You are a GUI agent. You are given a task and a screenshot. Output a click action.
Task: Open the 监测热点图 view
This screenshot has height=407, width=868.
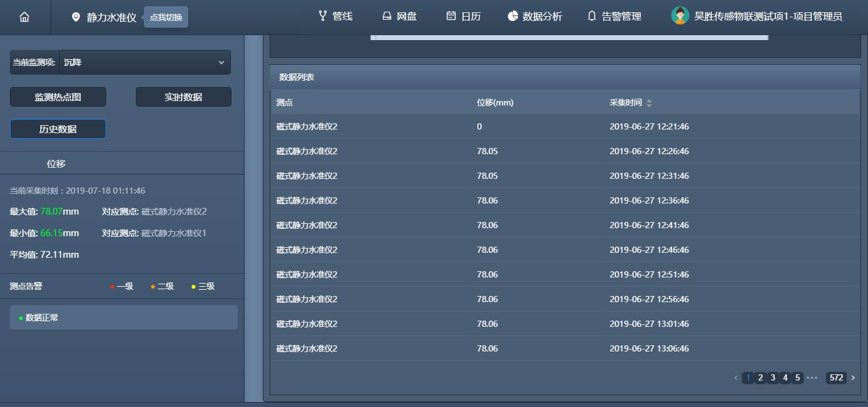pyautogui.click(x=58, y=97)
